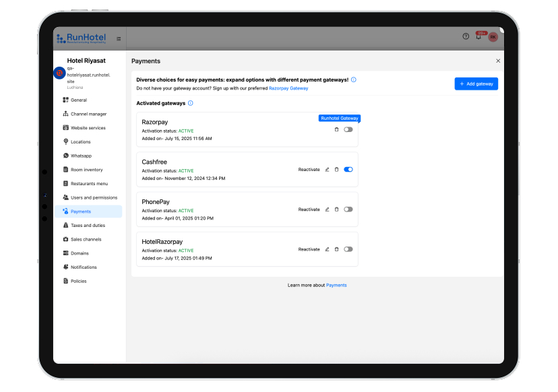Click Hotel Riyasat red logo icon
The width and height of the screenshot is (558, 392).
(x=59, y=73)
